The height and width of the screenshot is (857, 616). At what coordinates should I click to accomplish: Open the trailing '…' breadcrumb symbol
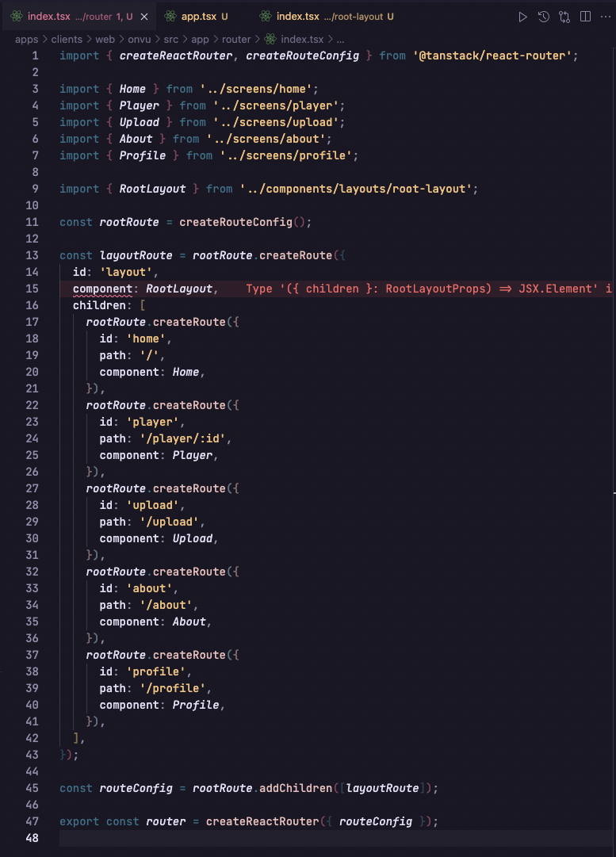pos(340,40)
